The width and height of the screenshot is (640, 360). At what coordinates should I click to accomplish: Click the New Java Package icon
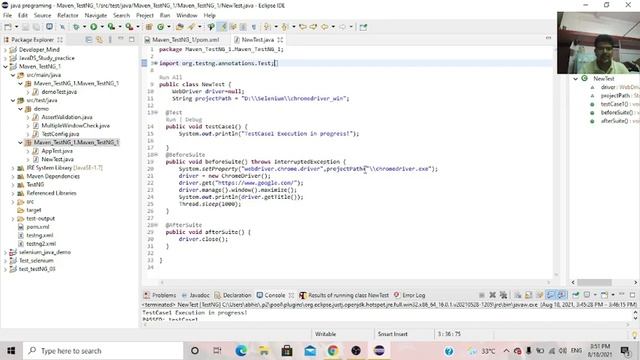click(x=149, y=27)
